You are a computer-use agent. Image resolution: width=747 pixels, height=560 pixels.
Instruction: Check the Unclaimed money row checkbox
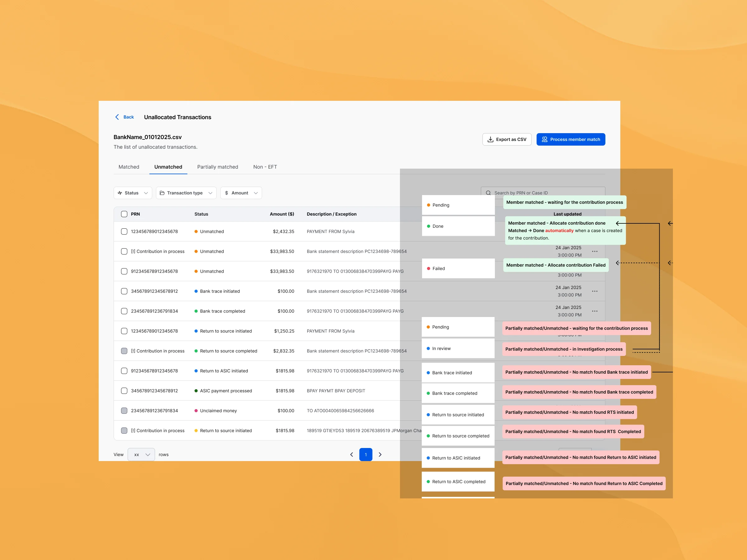pos(124,411)
